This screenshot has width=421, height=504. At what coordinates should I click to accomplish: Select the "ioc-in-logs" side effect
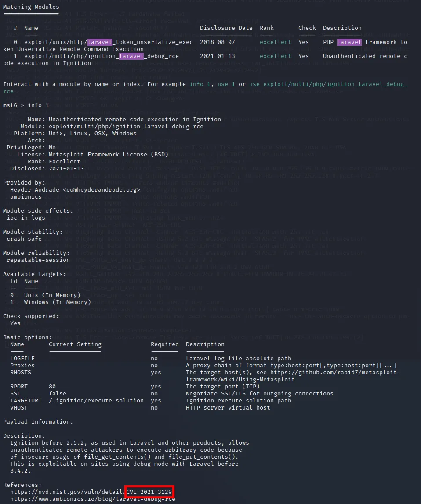[26, 218]
